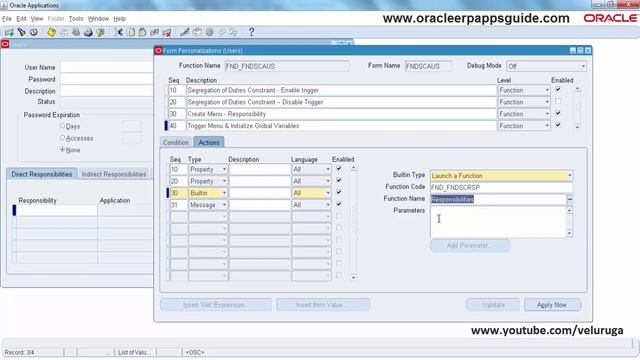The height and width of the screenshot is (360, 640).
Task: Open the View menu
Action: coord(37,19)
